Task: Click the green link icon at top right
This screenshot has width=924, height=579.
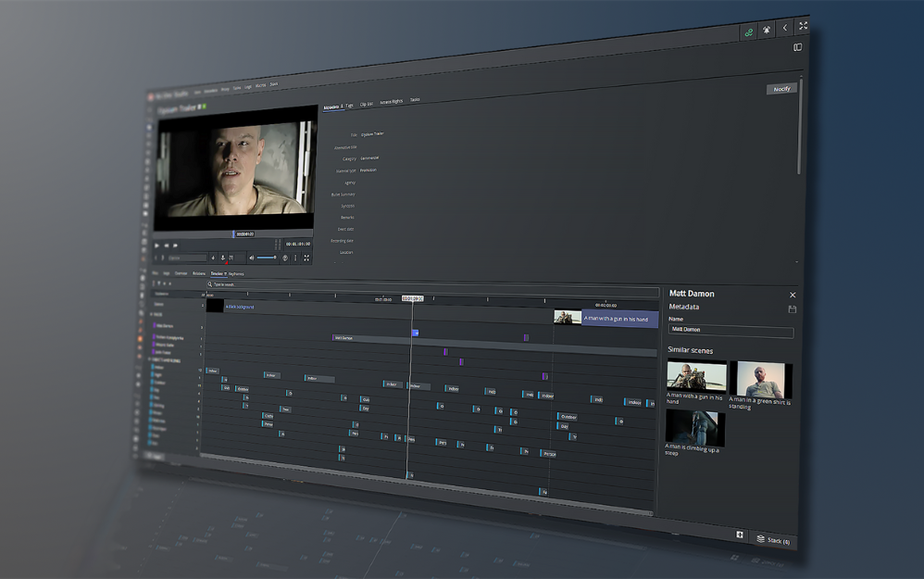Action: (x=748, y=31)
